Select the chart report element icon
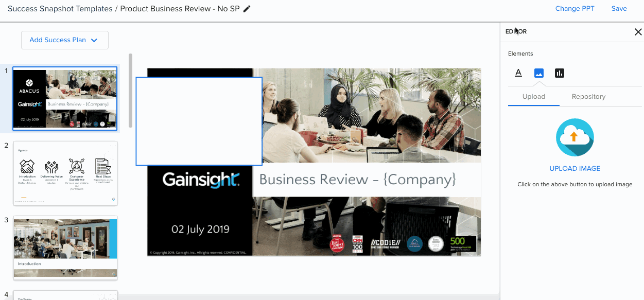The height and width of the screenshot is (300, 644). coord(560,73)
